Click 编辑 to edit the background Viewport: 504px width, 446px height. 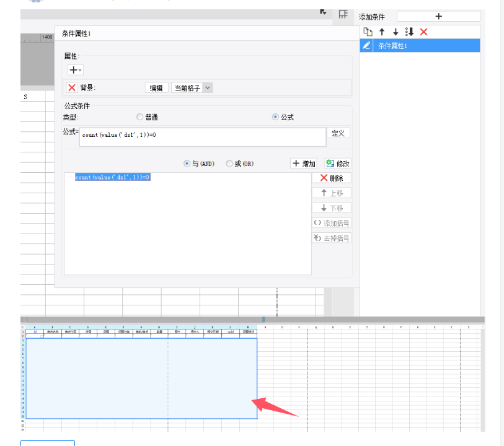pyautogui.click(x=156, y=88)
